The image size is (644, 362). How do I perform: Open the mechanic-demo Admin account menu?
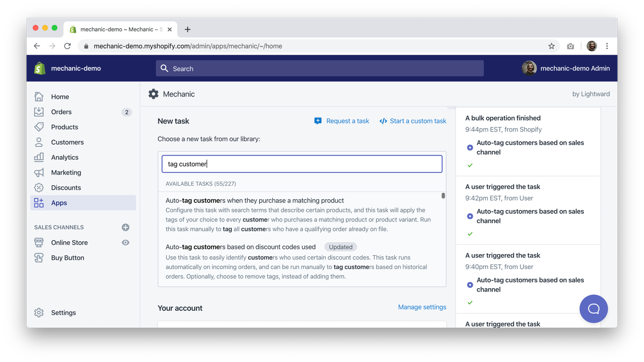566,68
